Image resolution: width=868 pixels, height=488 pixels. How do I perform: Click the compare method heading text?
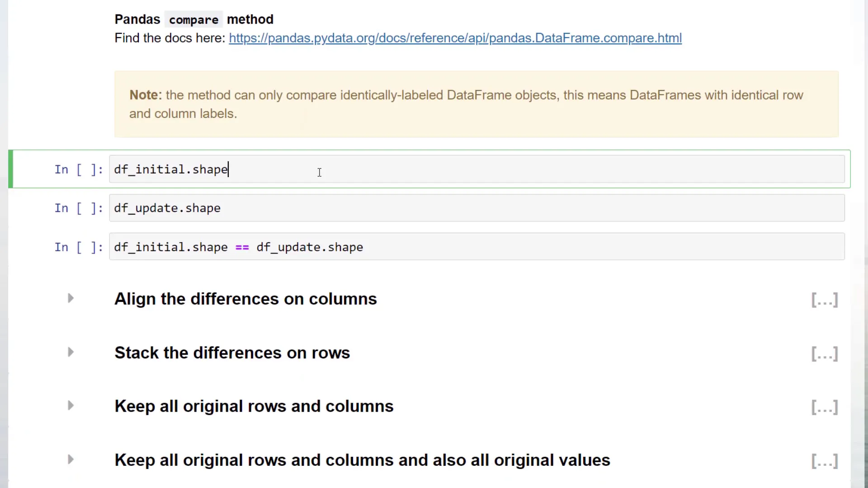(x=193, y=19)
